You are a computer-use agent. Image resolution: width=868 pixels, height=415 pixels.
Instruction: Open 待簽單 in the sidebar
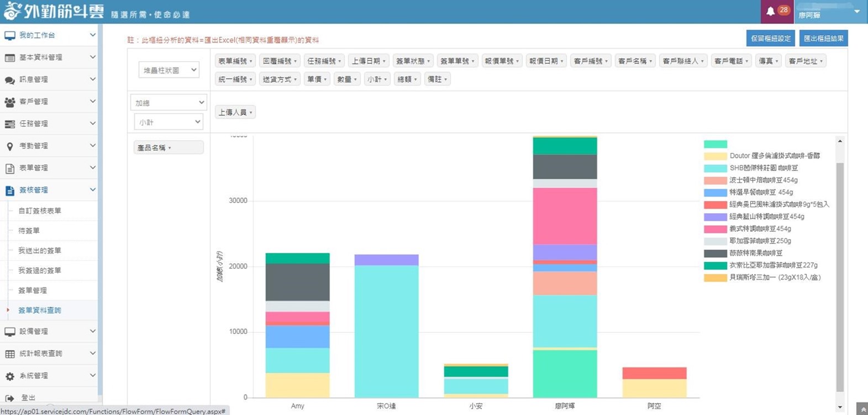point(29,230)
